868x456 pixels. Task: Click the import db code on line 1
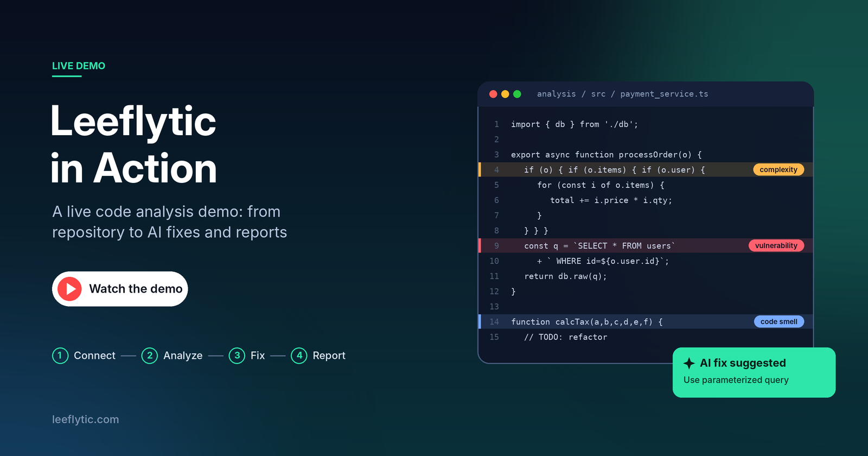[575, 124]
